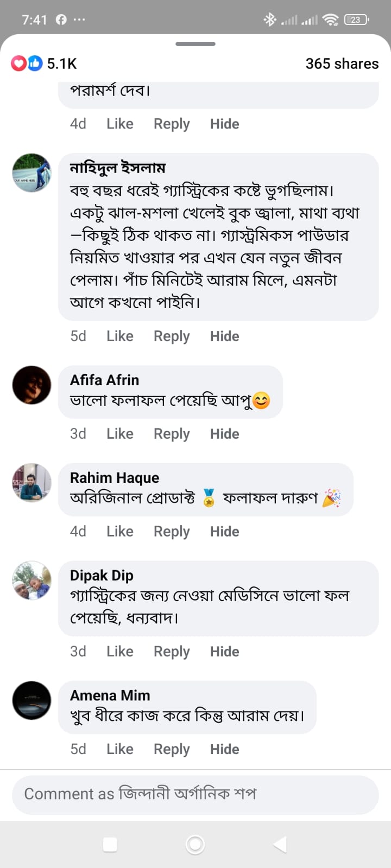391x868 pixels.
Task: View the 365 shares list
Action: pyautogui.click(x=342, y=63)
